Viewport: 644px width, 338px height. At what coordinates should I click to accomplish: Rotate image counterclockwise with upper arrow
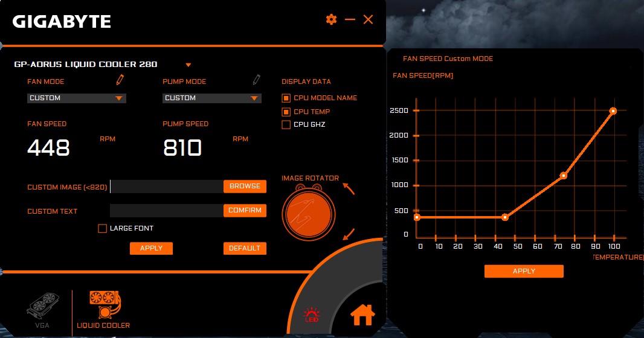point(349,188)
